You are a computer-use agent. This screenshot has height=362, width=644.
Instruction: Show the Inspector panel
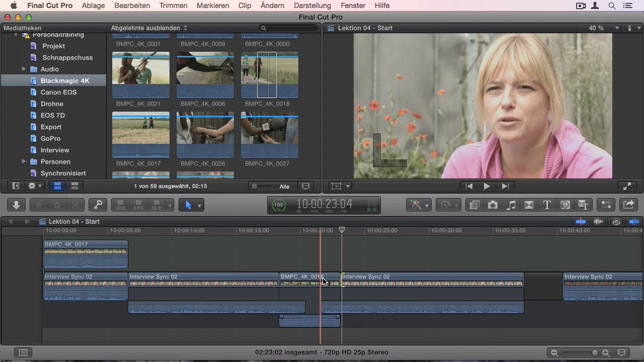[606, 205]
